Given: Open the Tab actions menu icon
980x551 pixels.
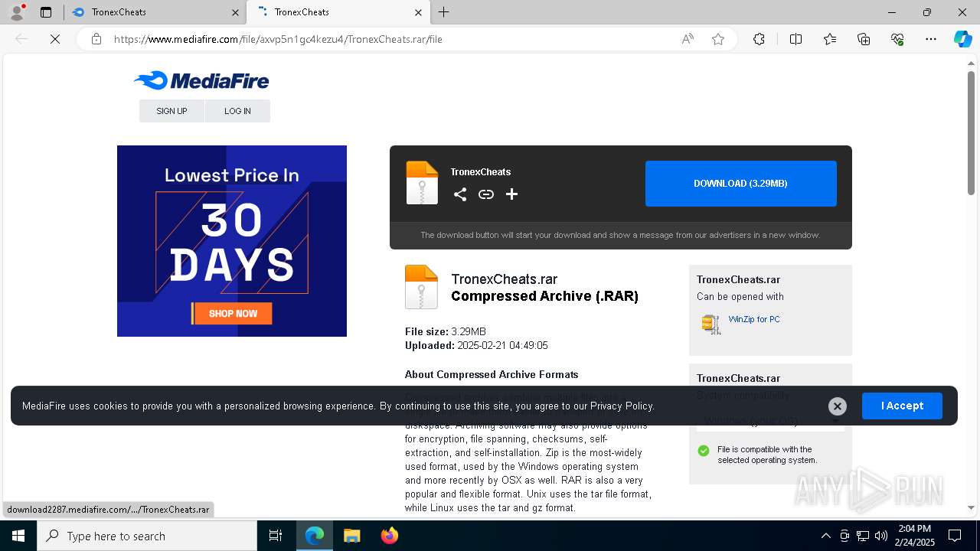Looking at the screenshot, I should [46, 12].
